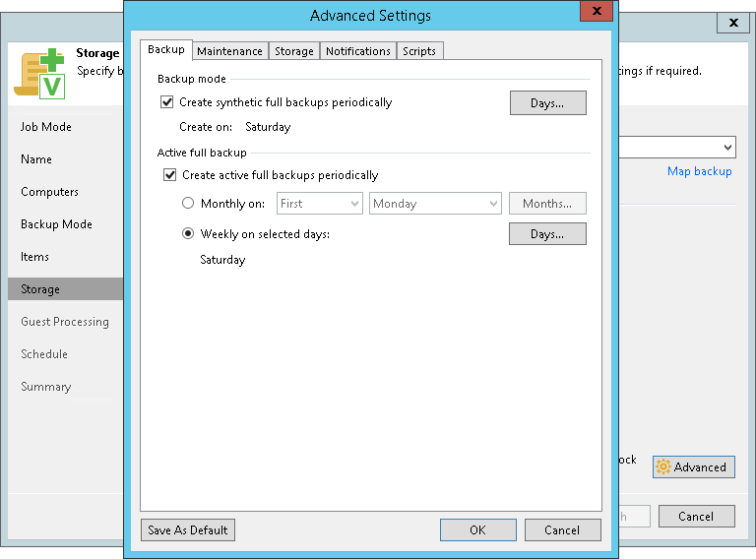This screenshot has height=559, width=756.
Task: Open the First occurrence dropdown
Action: pyautogui.click(x=320, y=204)
